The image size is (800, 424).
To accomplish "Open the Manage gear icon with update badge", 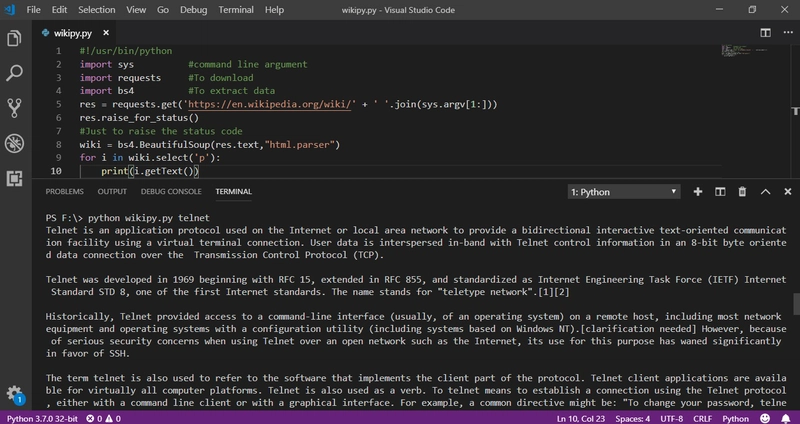I will 15,394.
